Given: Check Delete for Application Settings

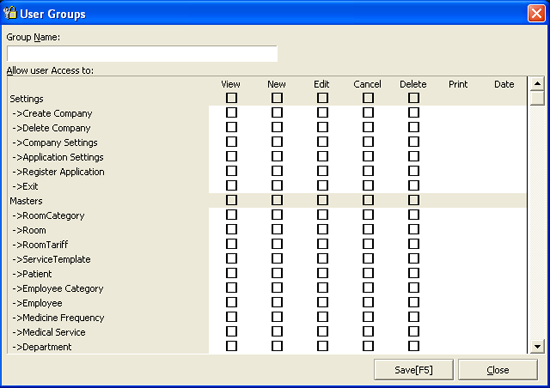Looking at the screenshot, I should pyautogui.click(x=414, y=156).
